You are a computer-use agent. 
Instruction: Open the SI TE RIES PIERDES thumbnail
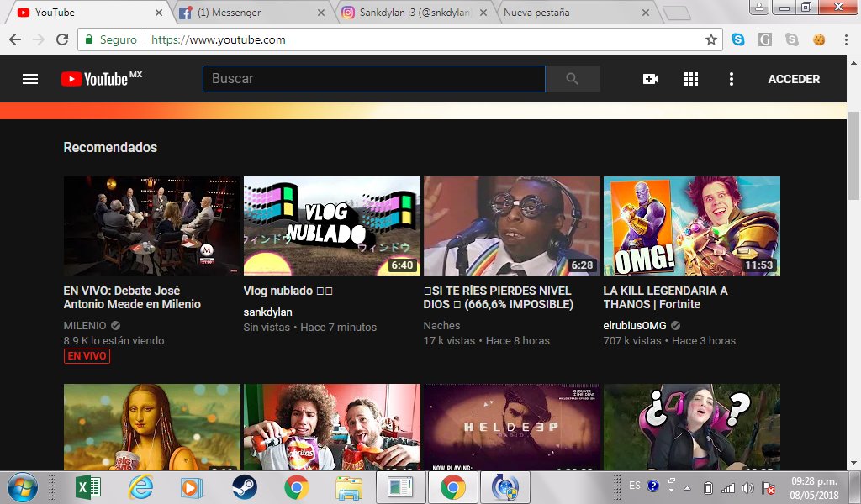point(512,225)
